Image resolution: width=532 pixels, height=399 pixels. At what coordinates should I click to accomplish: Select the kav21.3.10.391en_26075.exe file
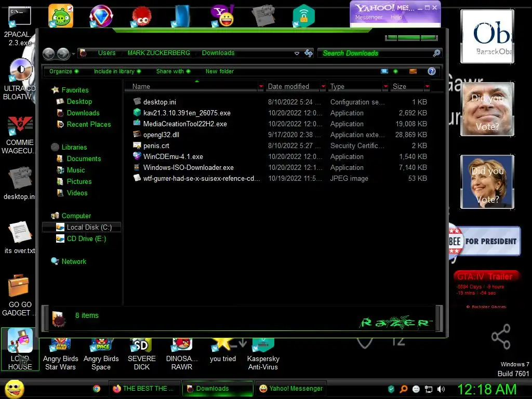(187, 113)
